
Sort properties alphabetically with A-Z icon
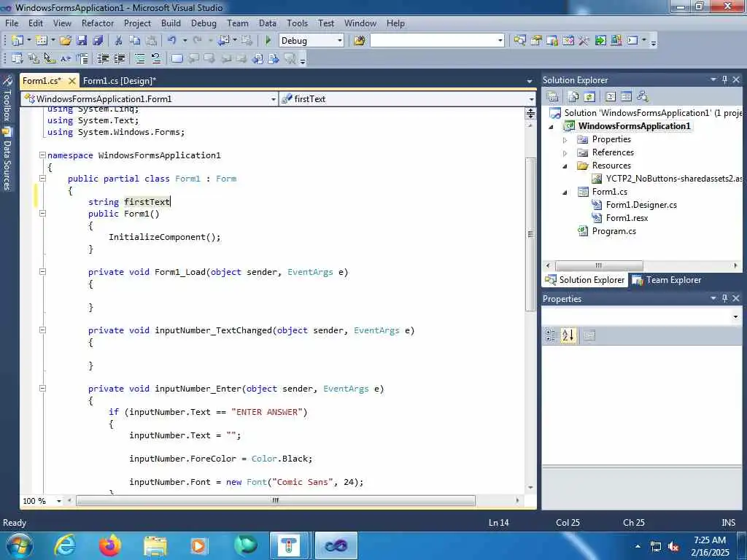pyautogui.click(x=568, y=335)
